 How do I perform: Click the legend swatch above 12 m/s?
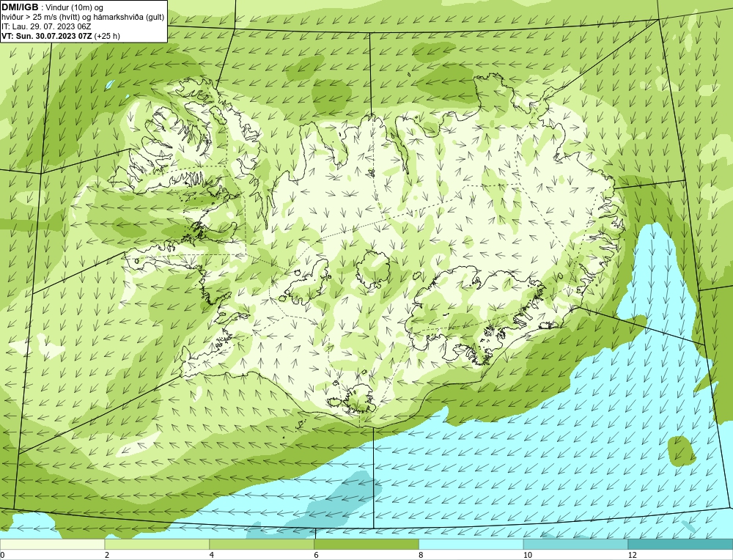click(681, 544)
